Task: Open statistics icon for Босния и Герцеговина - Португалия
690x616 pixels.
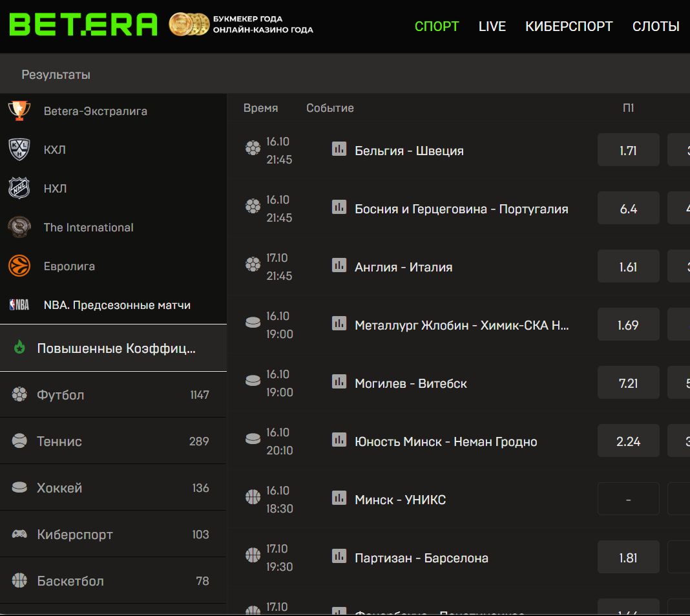Action: pos(339,207)
